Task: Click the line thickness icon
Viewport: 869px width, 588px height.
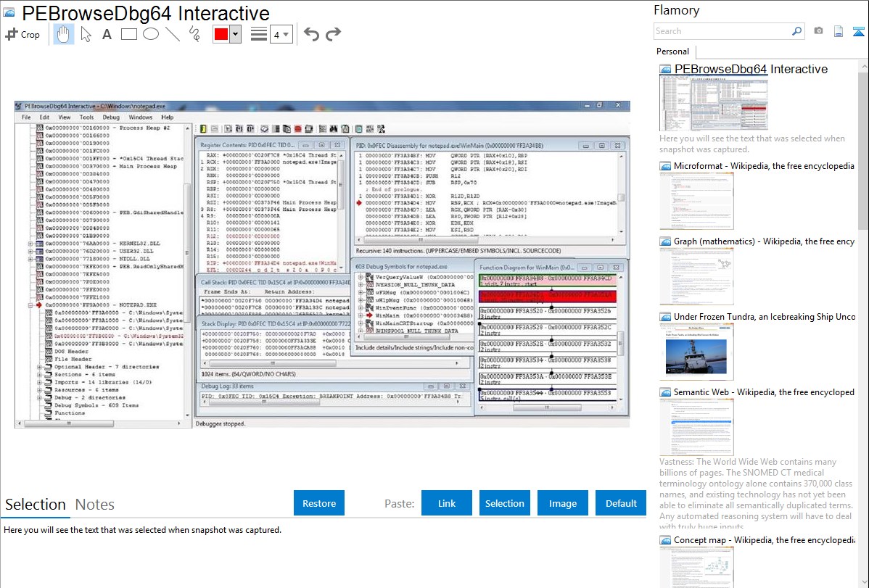Action: click(x=258, y=34)
